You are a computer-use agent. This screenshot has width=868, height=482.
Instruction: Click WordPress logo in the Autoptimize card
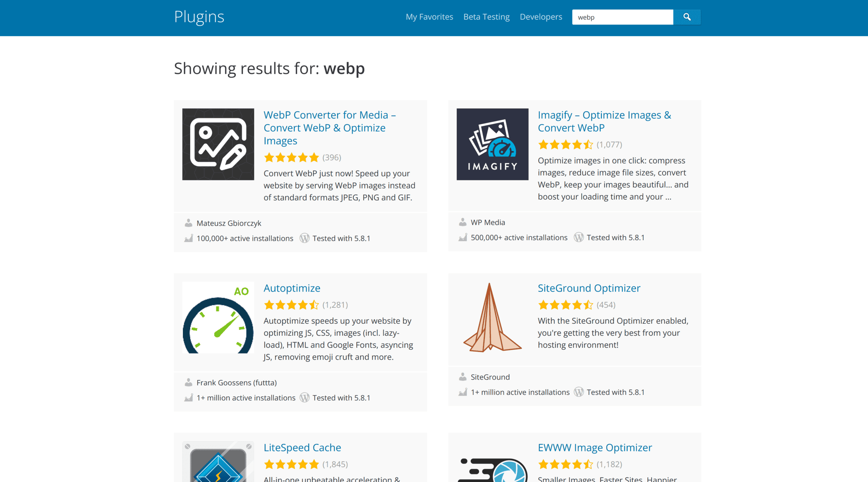click(x=304, y=398)
